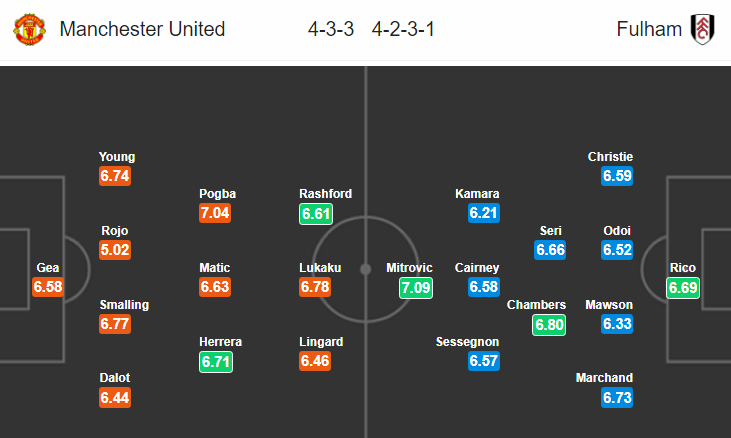
Task: Open Christie player name
Action: [x=610, y=157]
